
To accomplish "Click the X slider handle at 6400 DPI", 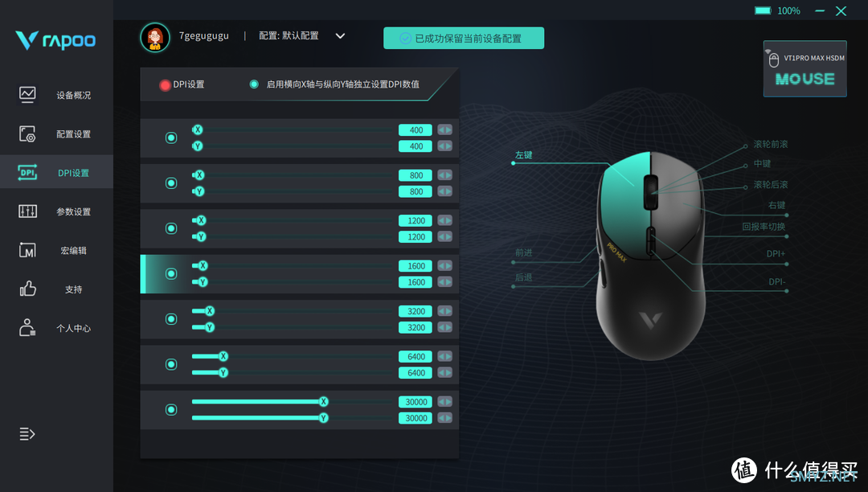I will [x=223, y=356].
